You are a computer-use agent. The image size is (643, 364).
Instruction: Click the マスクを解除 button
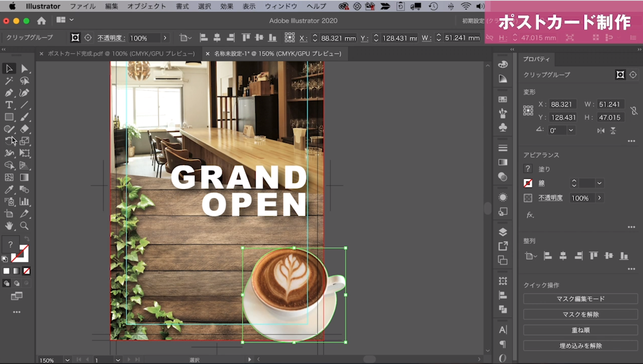click(x=580, y=314)
